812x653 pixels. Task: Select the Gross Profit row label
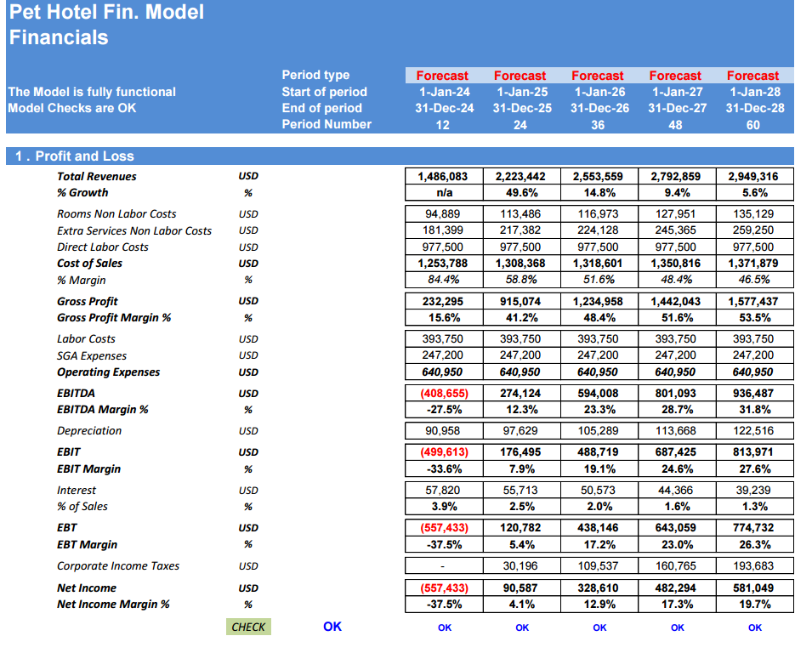(x=87, y=301)
